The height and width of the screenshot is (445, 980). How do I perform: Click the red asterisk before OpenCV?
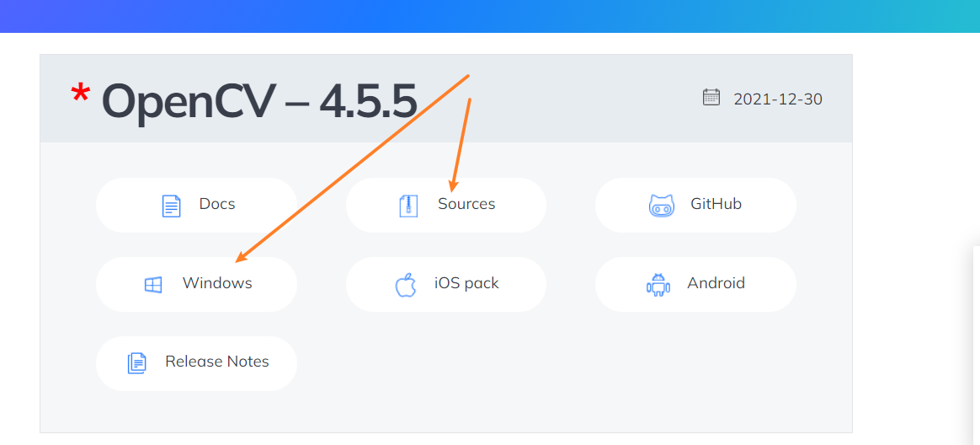80,95
